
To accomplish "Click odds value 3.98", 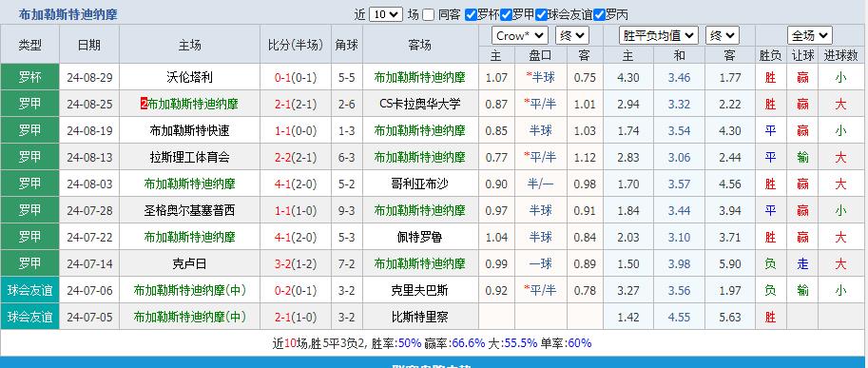I will 679,264.
